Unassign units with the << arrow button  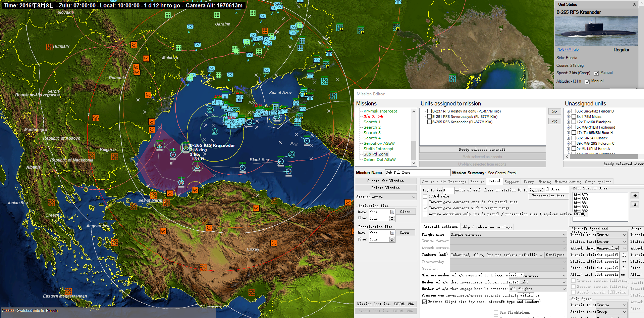coord(554,121)
